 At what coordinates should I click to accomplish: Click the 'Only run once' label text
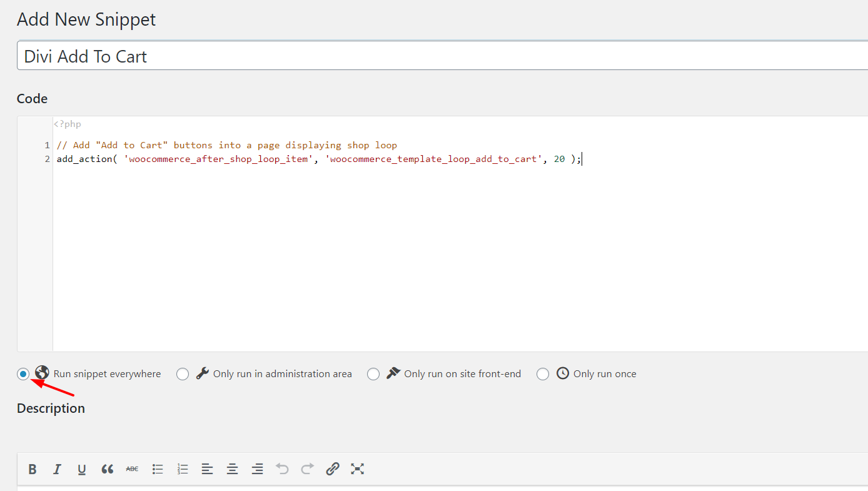pyautogui.click(x=605, y=374)
